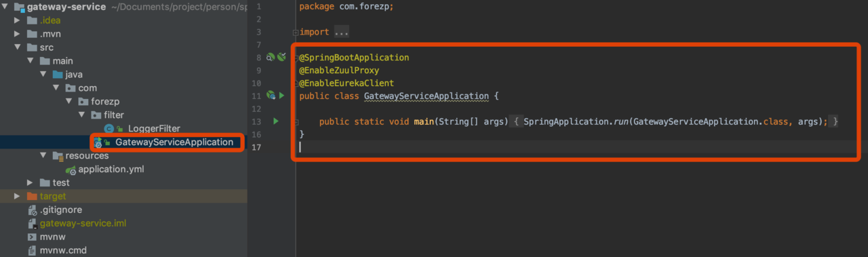Click the application.yml Spring config icon

pos(71,170)
